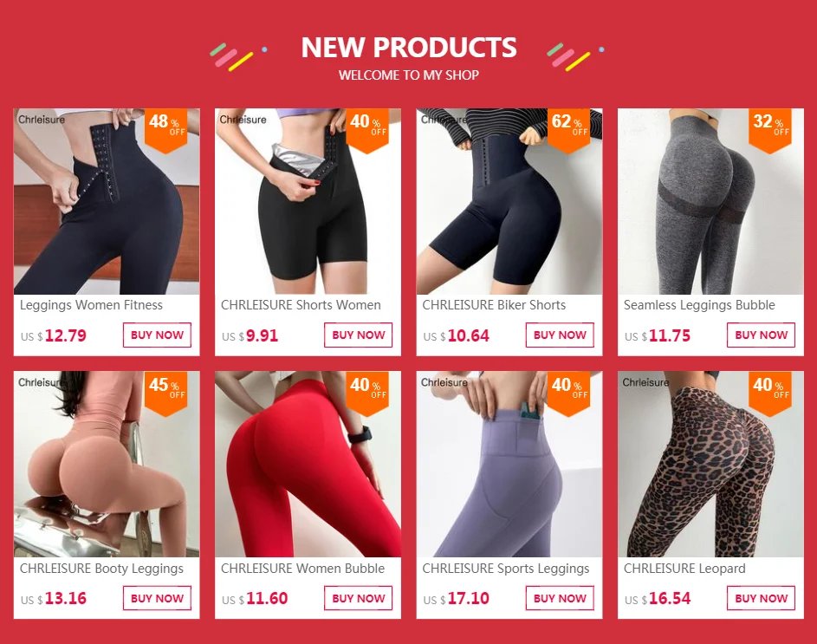
Task: Click BUY NOW for CHRLEISURE Women Bubble
Action: pyautogui.click(x=358, y=598)
